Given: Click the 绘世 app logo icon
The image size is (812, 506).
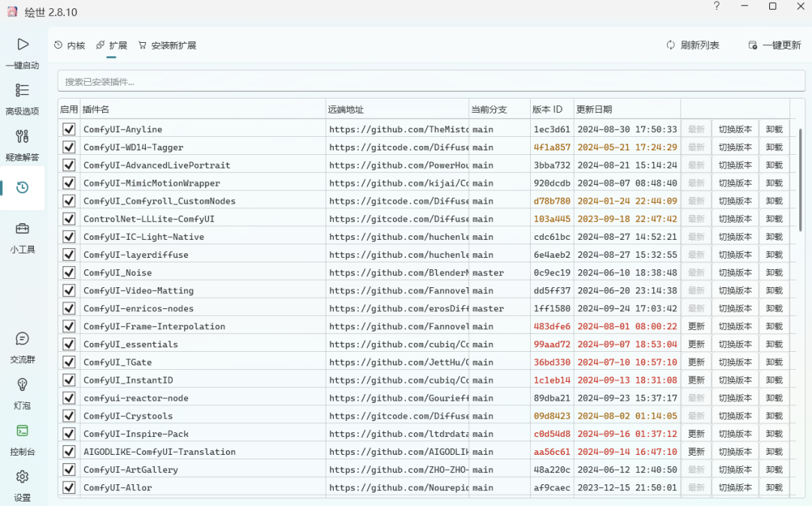Looking at the screenshot, I should (x=13, y=11).
